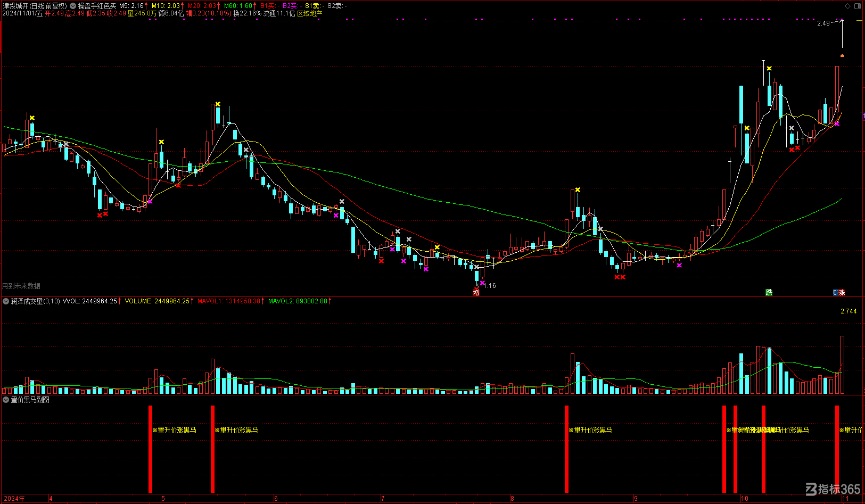Click the M20: 2.03 moving average value
The width and height of the screenshot is (865, 504).
(x=202, y=6)
